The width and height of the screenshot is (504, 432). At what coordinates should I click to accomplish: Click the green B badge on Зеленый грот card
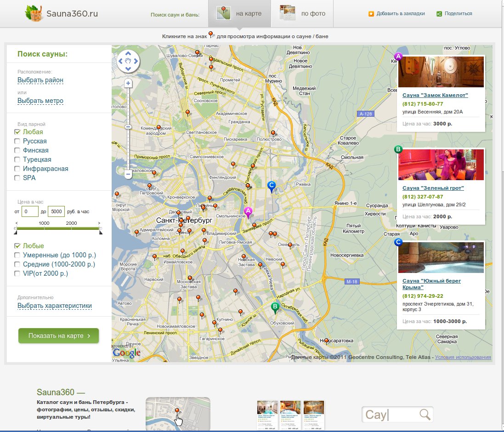point(398,149)
